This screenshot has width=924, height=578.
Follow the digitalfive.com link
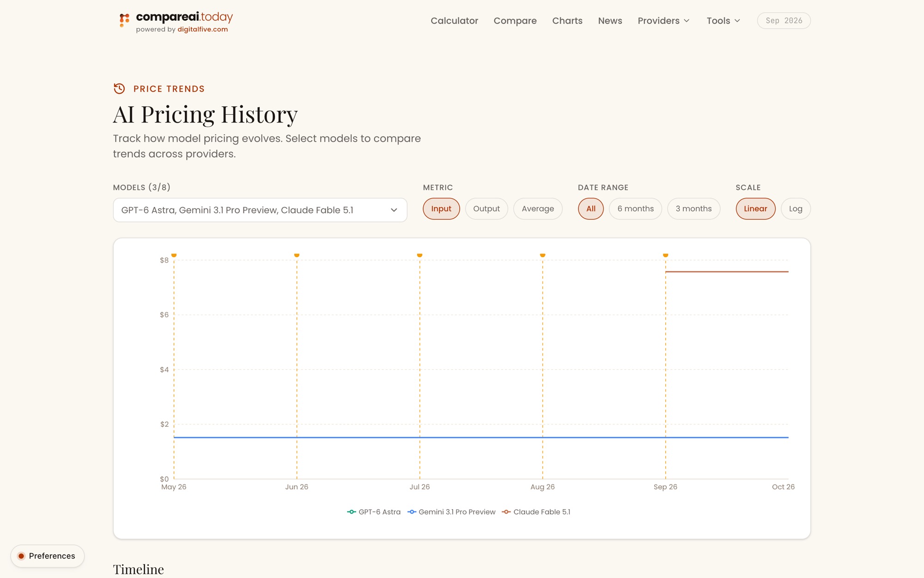click(202, 29)
